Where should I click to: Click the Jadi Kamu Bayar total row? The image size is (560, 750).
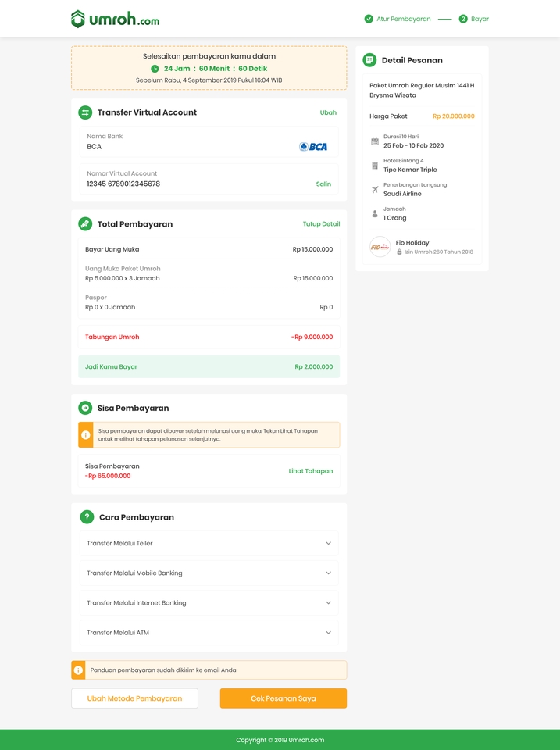[209, 367]
